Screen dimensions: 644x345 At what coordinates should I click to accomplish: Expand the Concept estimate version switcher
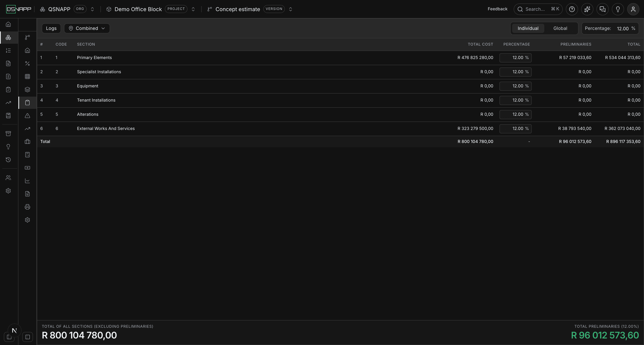pos(291,9)
